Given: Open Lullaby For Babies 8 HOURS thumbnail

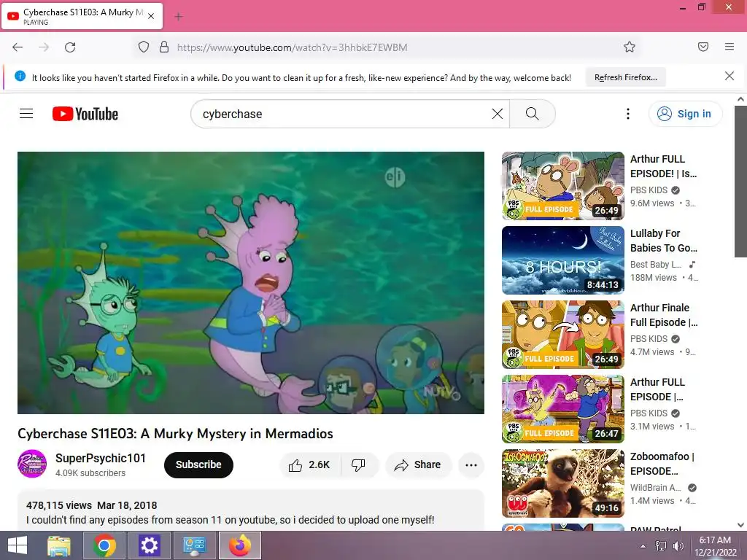Looking at the screenshot, I should tap(562, 260).
